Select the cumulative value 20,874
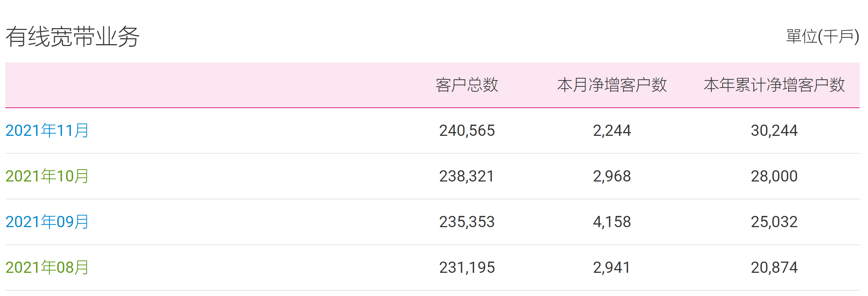Image resolution: width=868 pixels, height=296 pixels. (x=774, y=268)
